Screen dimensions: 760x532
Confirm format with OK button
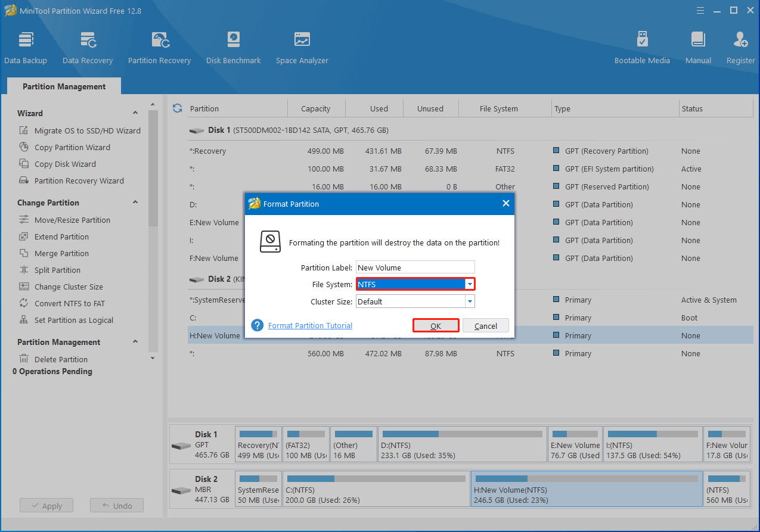tap(436, 326)
